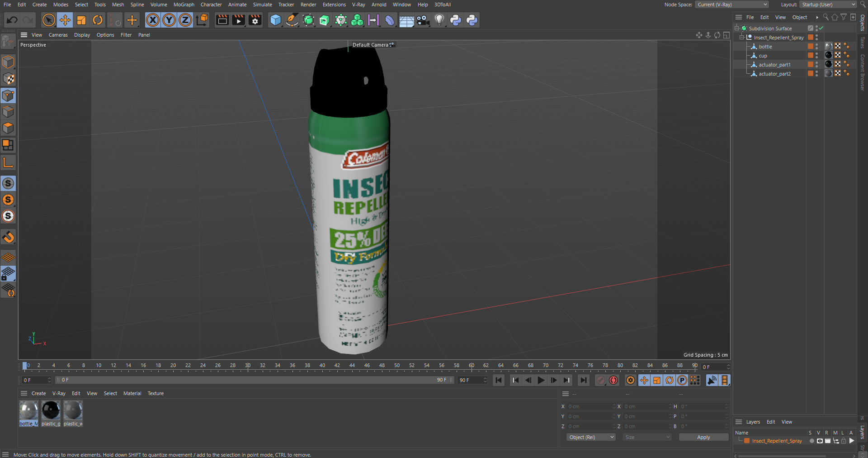The height and width of the screenshot is (458, 868).
Task: Collapse Insect_Repellent_Spray layer tree node
Action: (741, 440)
